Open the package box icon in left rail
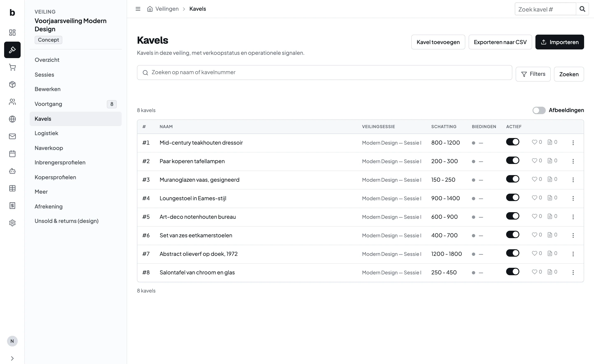The width and height of the screenshot is (594, 364). (12, 84)
